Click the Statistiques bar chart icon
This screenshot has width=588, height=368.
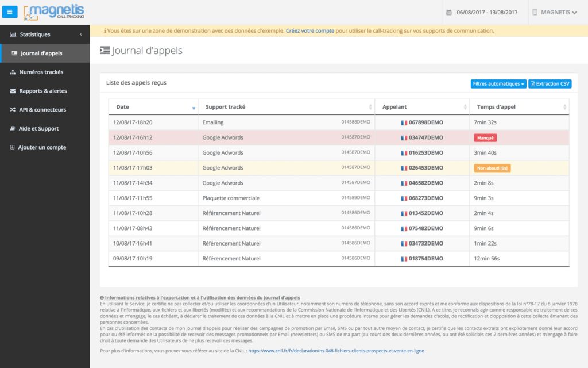point(13,34)
